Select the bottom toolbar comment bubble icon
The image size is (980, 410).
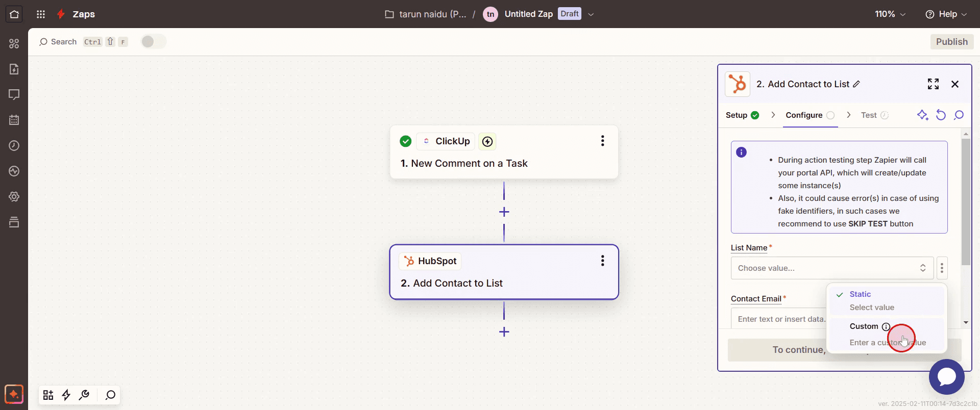(110, 395)
